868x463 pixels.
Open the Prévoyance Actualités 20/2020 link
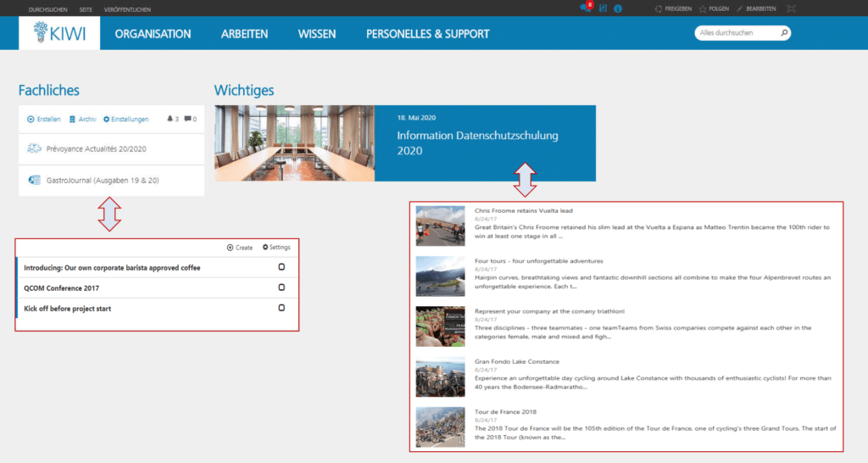97,148
